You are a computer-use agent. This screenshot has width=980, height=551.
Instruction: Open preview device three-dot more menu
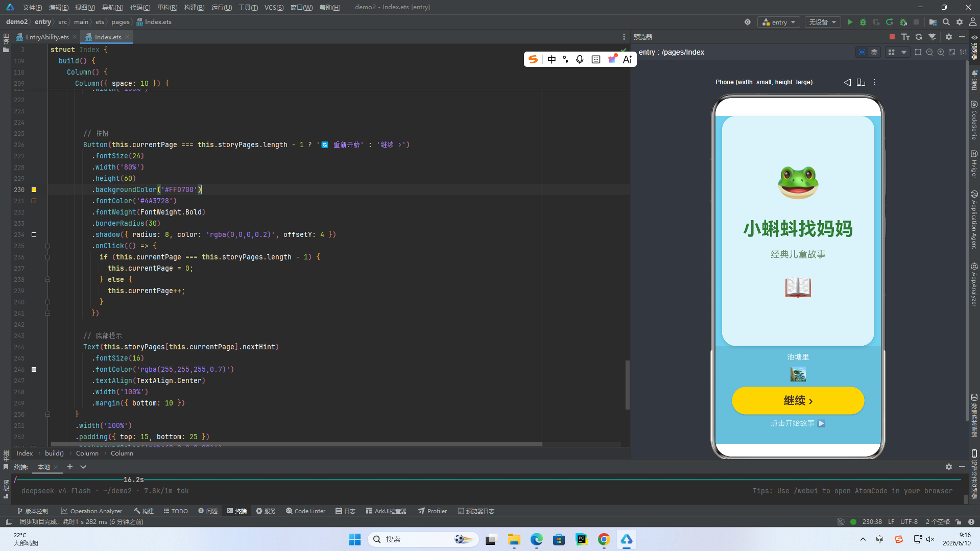874,82
